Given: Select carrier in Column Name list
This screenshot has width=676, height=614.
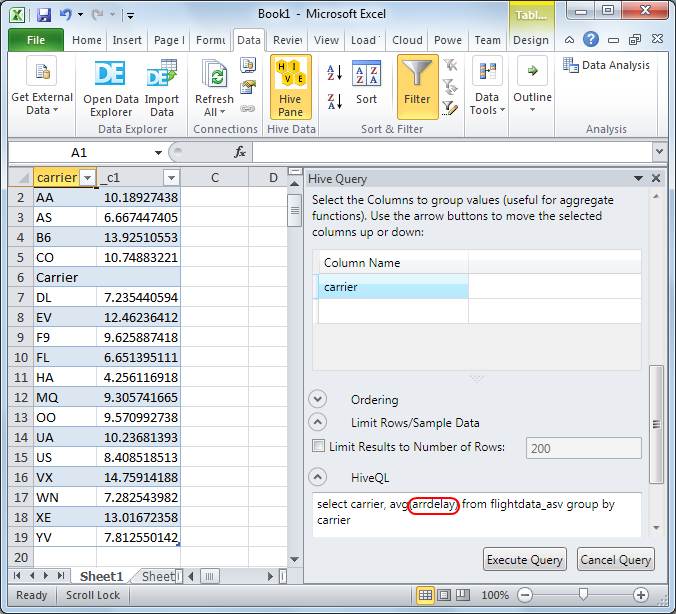Looking at the screenshot, I should click(x=393, y=287).
